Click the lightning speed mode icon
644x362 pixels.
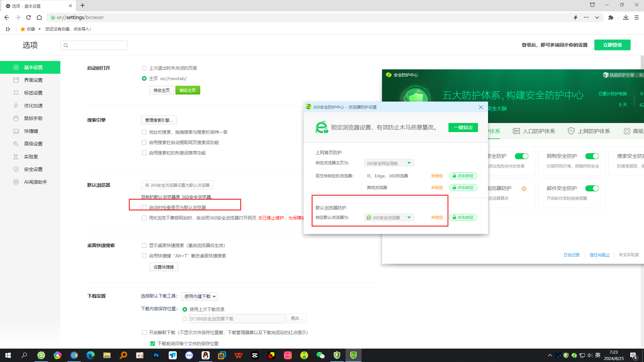576,17
